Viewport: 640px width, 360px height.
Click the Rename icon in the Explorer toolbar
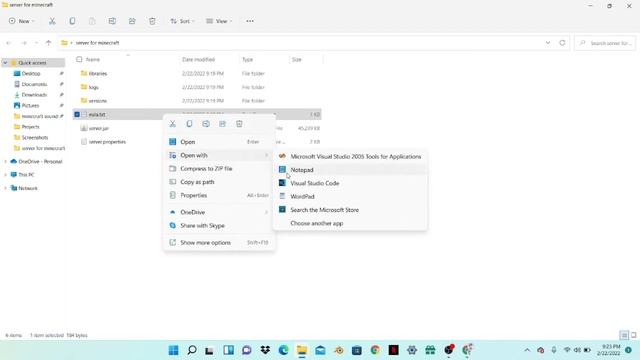click(112, 21)
